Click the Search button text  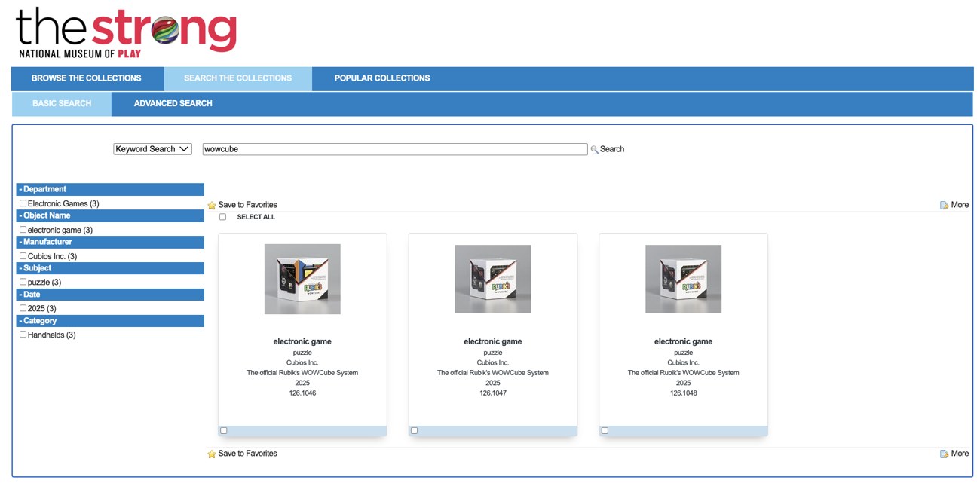pyautogui.click(x=612, y=149)
